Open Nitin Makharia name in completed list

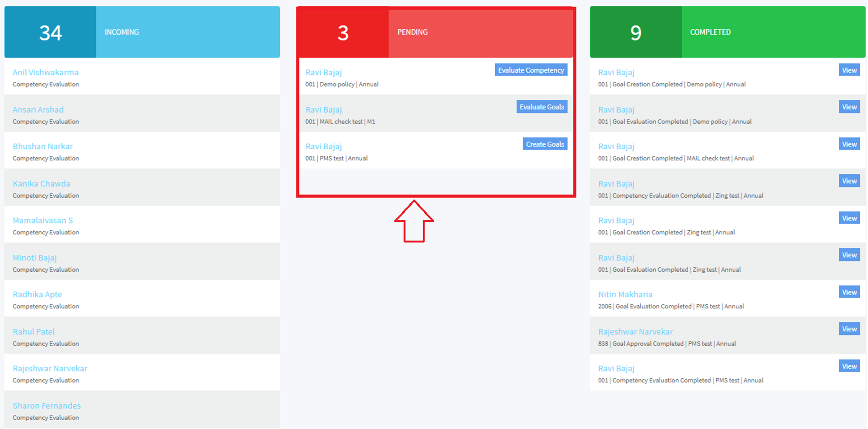coord(625,294)
